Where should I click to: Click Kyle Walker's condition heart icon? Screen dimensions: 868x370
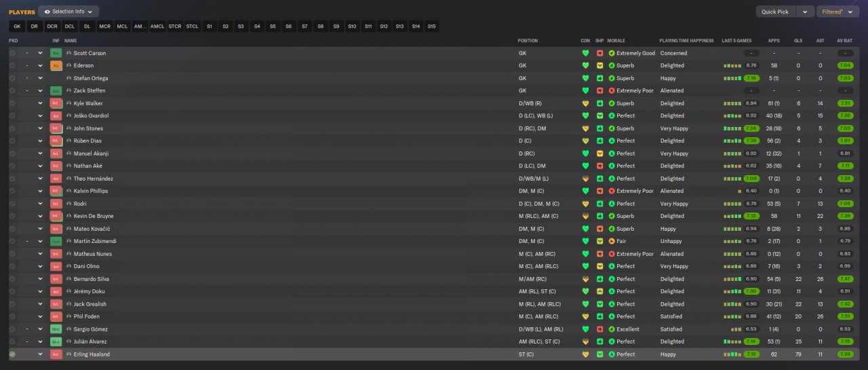[586, 103]
